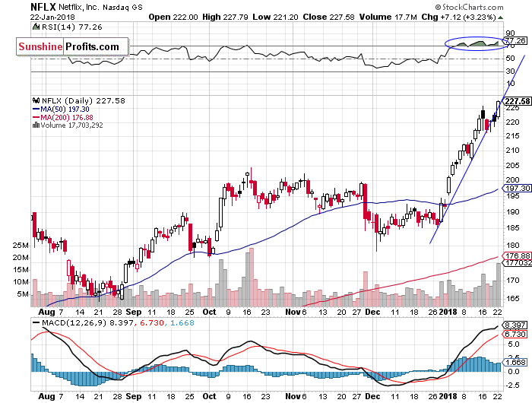532x403 pixels.
Task: Click the 25M volume axis label
Action: coord(21,245)
